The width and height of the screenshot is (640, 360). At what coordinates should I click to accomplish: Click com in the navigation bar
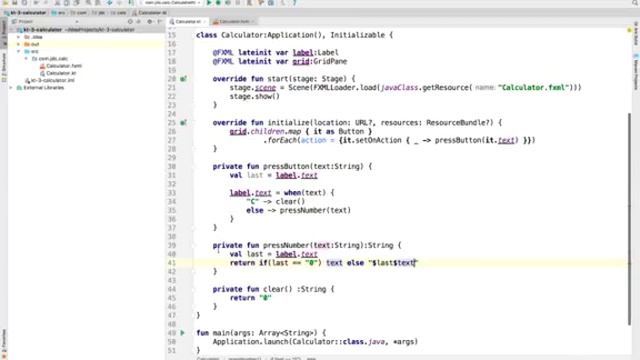[x=78, y=13]
